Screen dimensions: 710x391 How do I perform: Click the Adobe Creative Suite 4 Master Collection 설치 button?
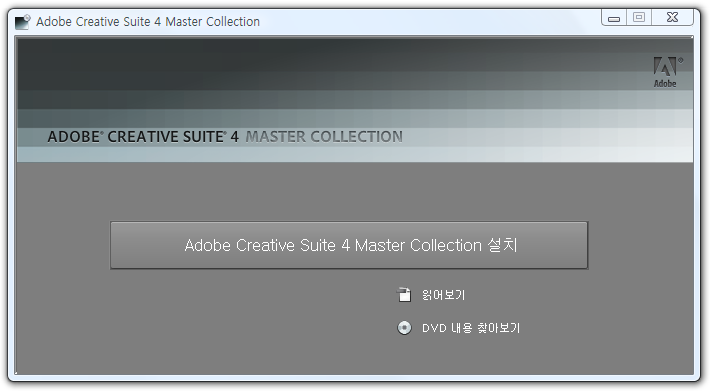(x=349, y=245)
